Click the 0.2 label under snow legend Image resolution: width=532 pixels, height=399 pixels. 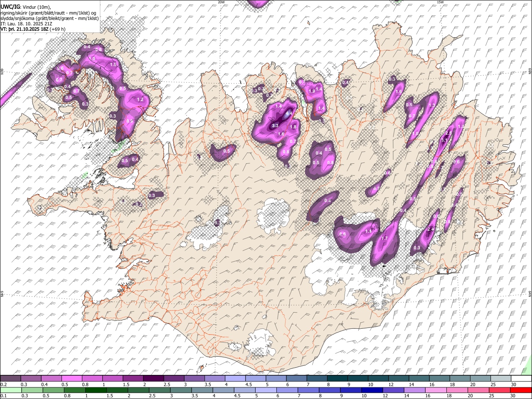(3, 384)
